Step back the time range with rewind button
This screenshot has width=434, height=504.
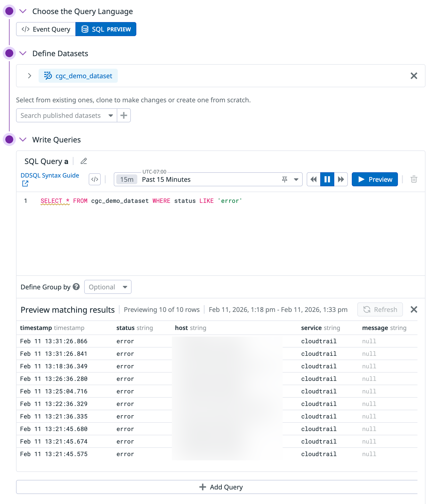(313, 179)
